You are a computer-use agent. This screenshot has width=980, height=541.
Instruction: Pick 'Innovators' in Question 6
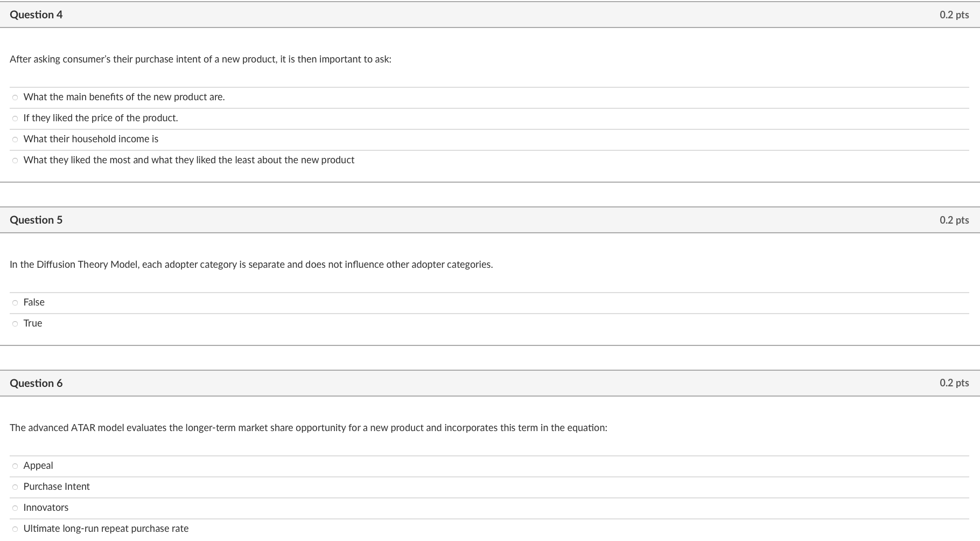tap(15, 508)
